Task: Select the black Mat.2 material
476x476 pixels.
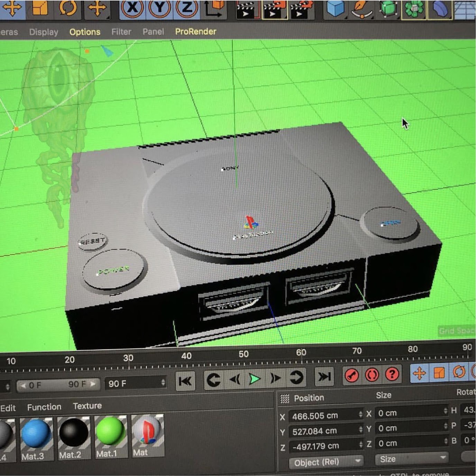Action: [74, 438]
